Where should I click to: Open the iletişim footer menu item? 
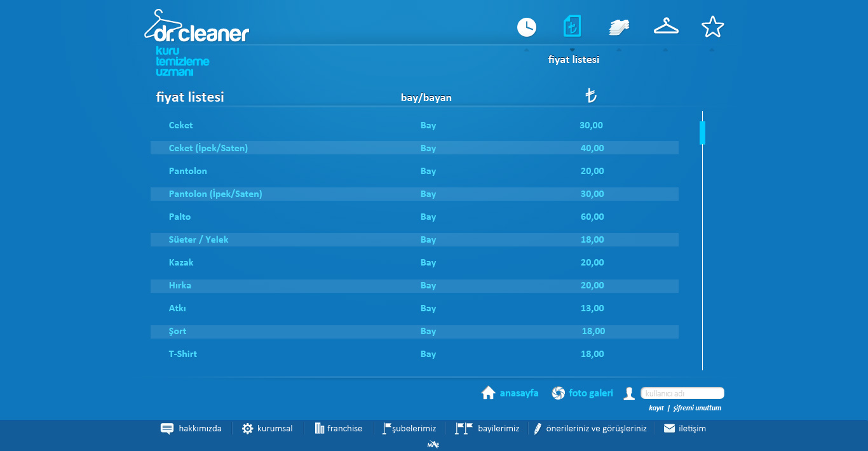click(692, 429)
